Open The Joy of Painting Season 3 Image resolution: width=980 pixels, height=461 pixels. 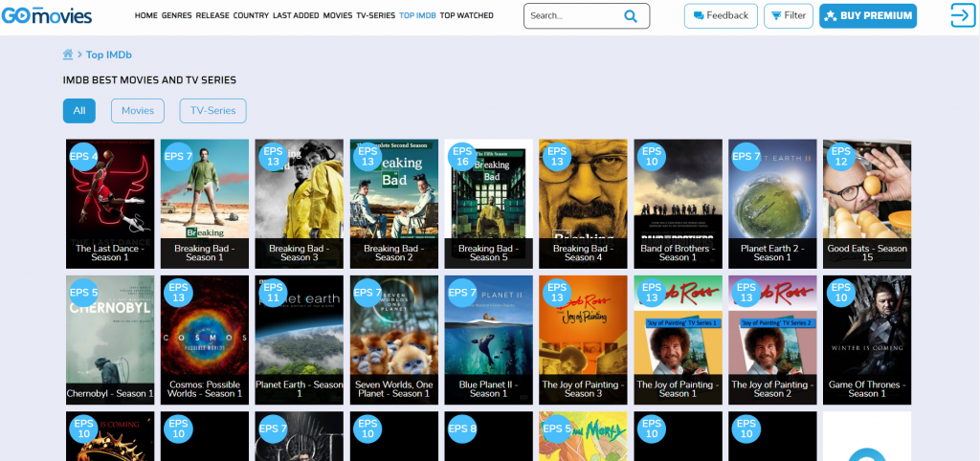pos(583,340)
